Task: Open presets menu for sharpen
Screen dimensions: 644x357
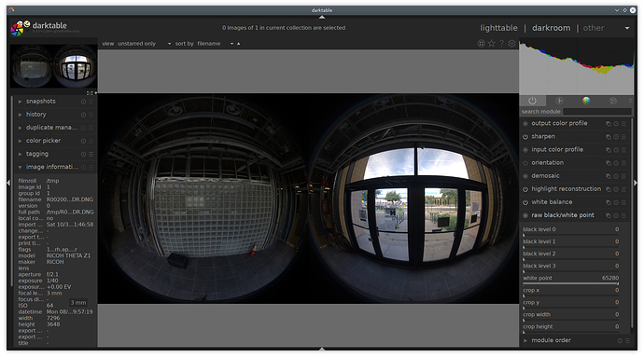Action: tap(623, 137)
